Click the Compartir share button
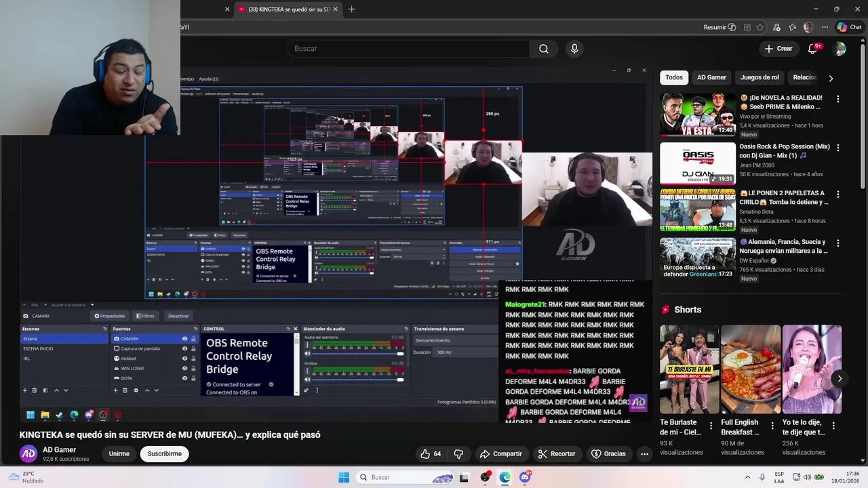Image resolution: width=868 pixels, height=488 pixels. coord(500,453)
